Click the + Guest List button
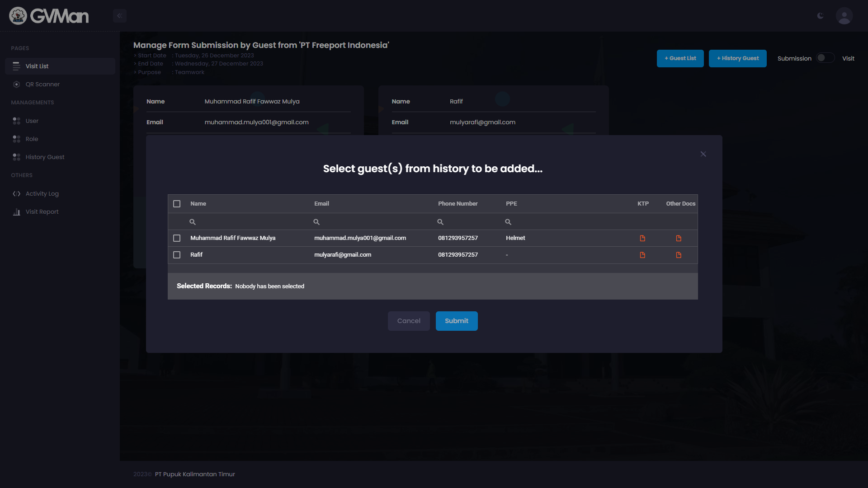 680,58
